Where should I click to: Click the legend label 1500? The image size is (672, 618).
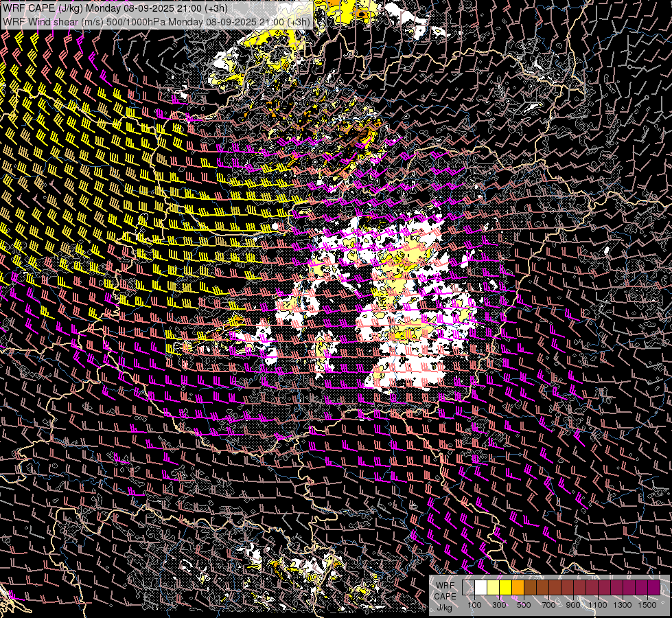click(647, 605)
